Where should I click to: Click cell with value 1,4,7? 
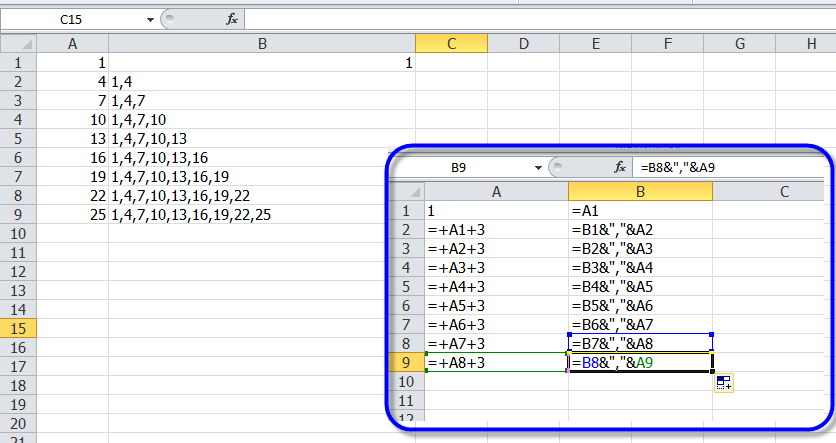click(x=262, y=101)
